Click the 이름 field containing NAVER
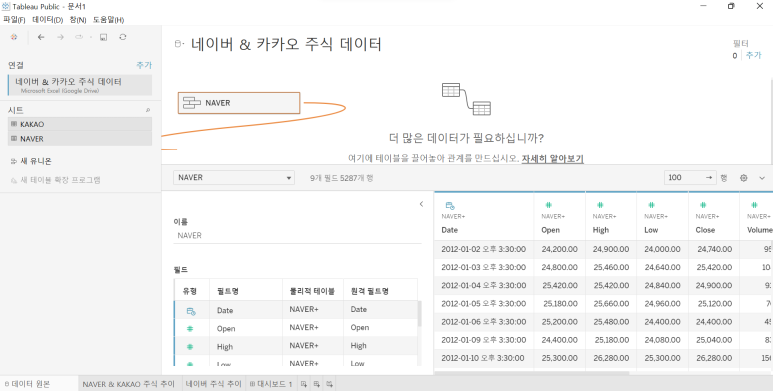 (297, 236)
